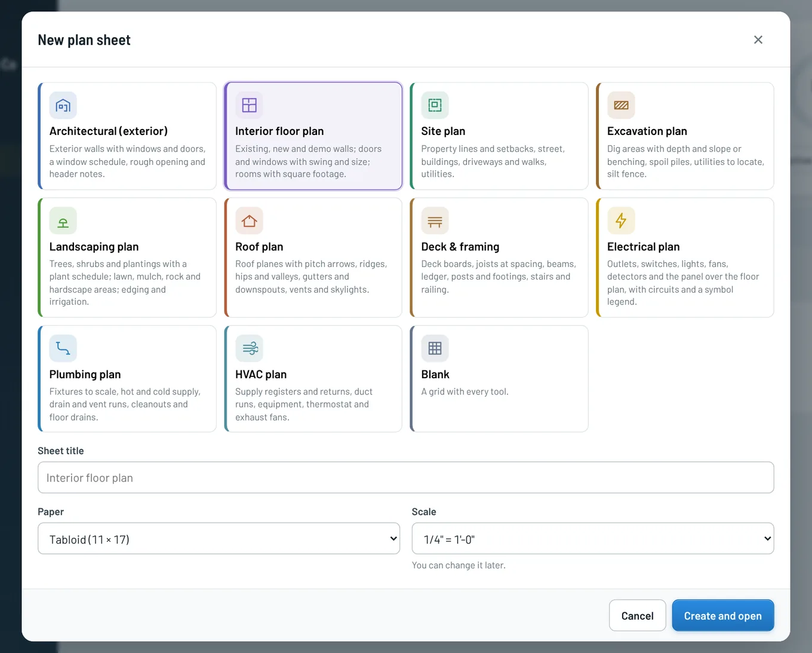Click the Landscaping plan tree icon

click(63, 221)
